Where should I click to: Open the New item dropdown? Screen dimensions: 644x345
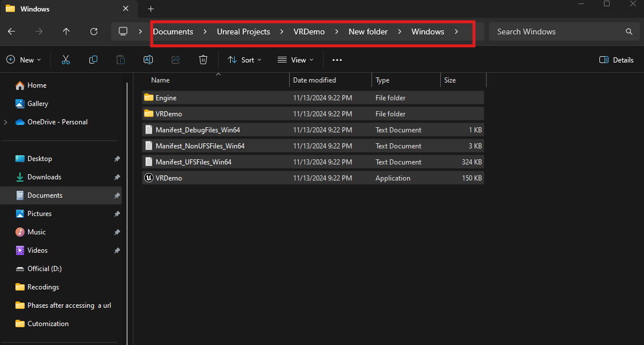[x=23, y=60]
